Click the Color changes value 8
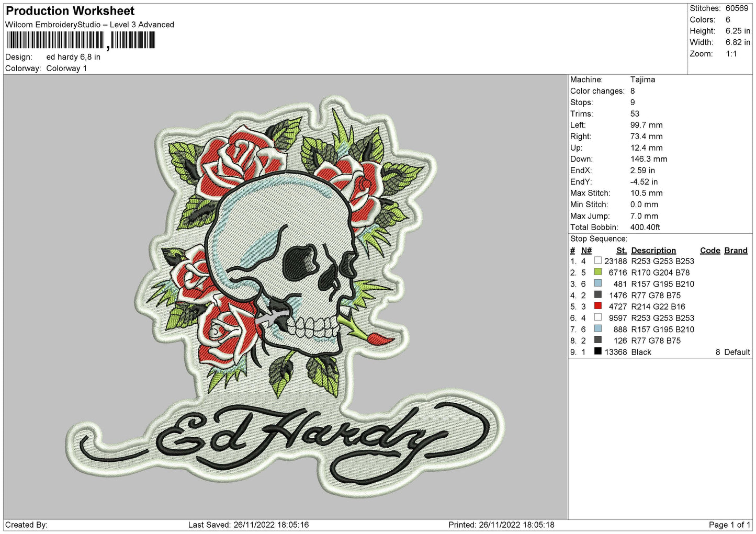Viewport: 756px width, 534px height. coord(633,91)
